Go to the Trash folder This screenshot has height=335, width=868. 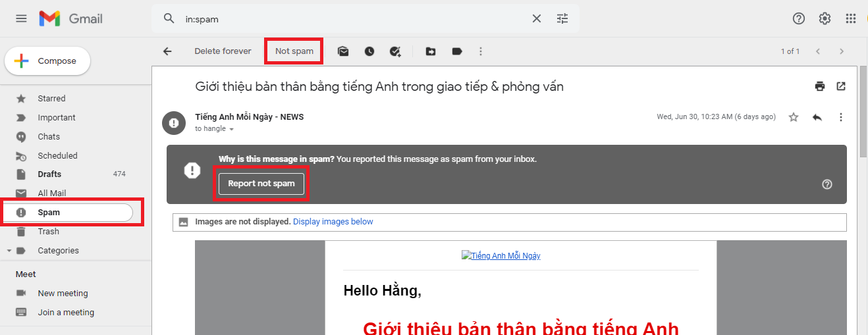[48, 232]
